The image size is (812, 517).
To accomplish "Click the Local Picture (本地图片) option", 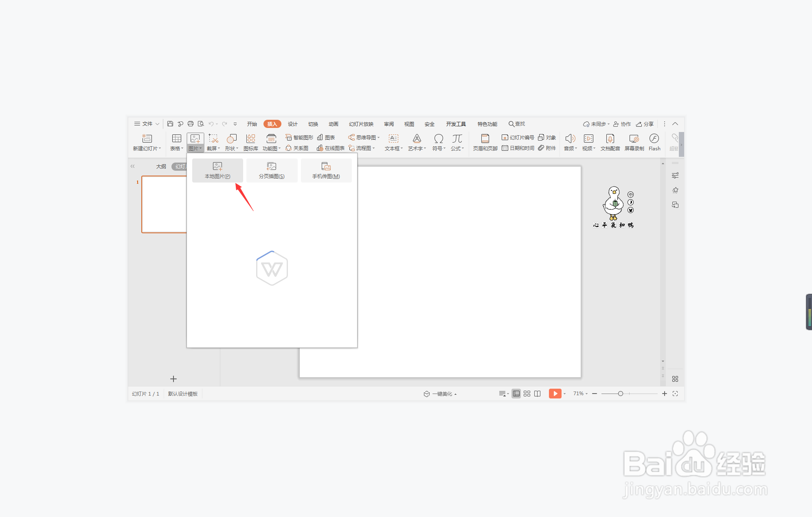I will tap(217, 170).
